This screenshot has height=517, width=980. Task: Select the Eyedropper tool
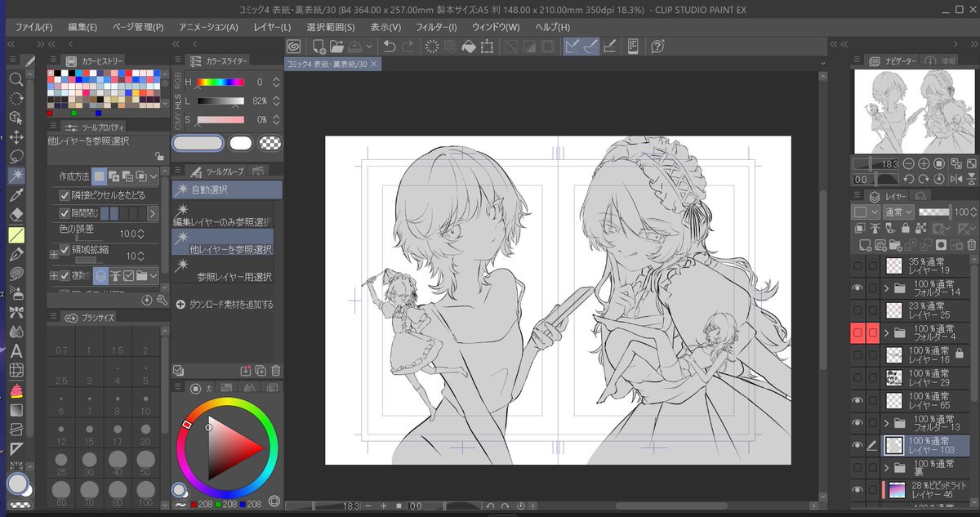pos(16,195)
